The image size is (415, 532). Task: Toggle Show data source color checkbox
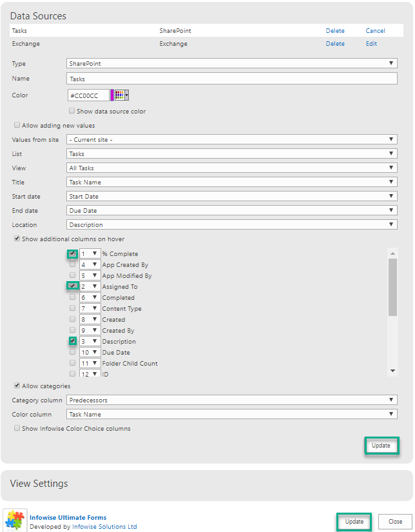point(72,111)
